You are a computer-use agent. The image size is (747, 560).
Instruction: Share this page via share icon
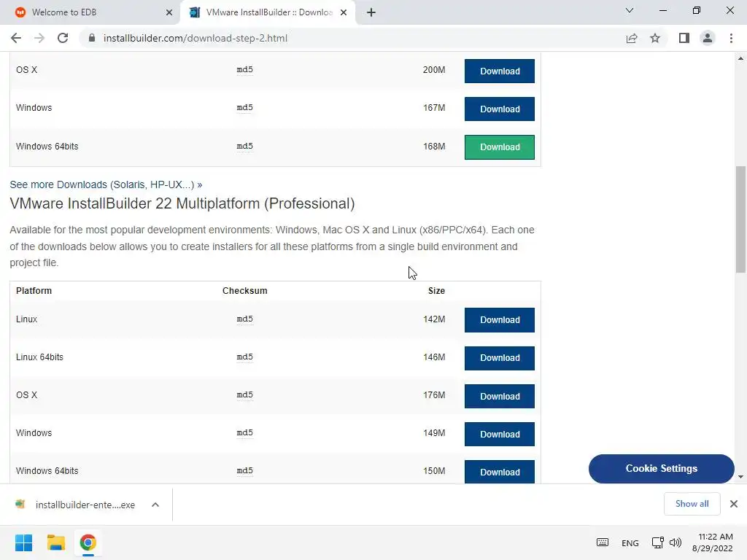pyautogui.click(x=632, y=38)
